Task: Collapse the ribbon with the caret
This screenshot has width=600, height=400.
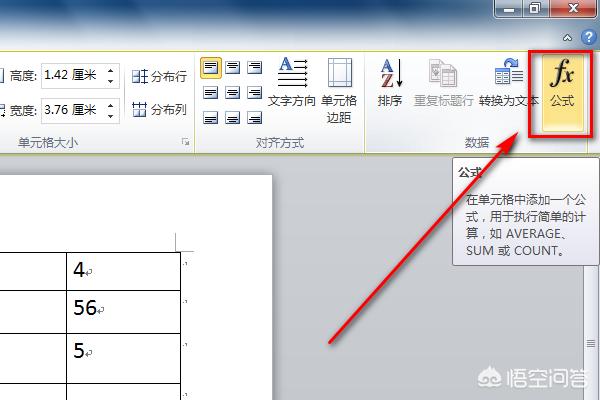Action: point(568,38)
